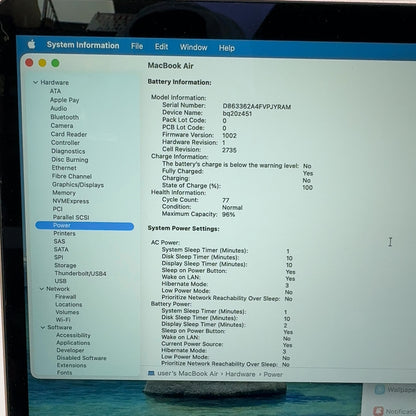The height and width of the screenshot is (416, 416).
Task: Click Hardware in the bottom path bar
Action: click(x=240, y=374)
